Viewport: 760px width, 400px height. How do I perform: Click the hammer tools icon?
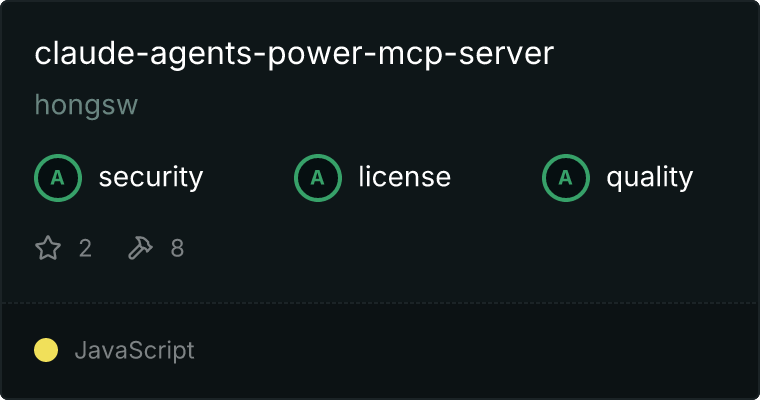(x=140, y=248)
